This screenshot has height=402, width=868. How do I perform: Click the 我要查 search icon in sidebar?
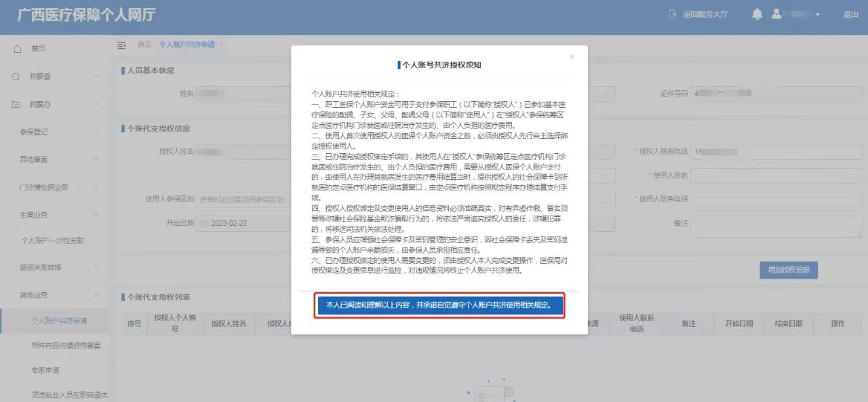coord(16,77)
